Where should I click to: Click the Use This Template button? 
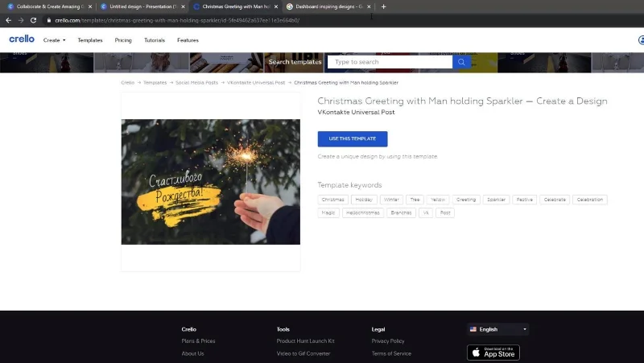pyautogui.click(x=353, y=138)
